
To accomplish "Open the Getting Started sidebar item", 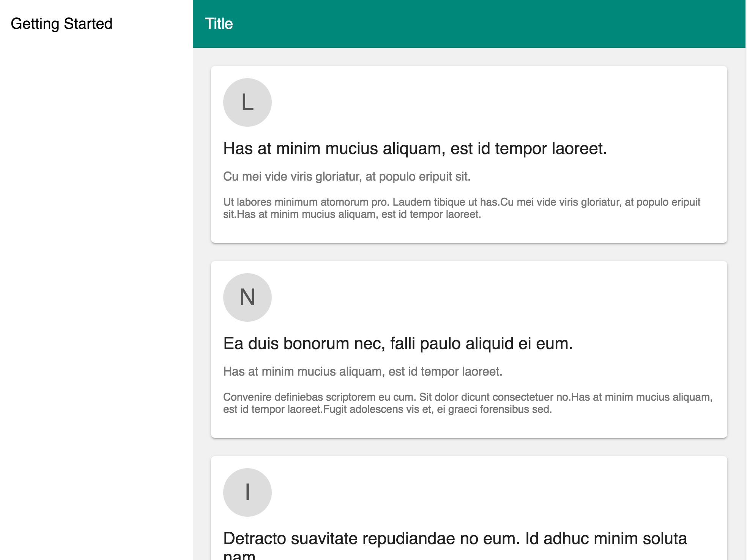I will [61, 24].
